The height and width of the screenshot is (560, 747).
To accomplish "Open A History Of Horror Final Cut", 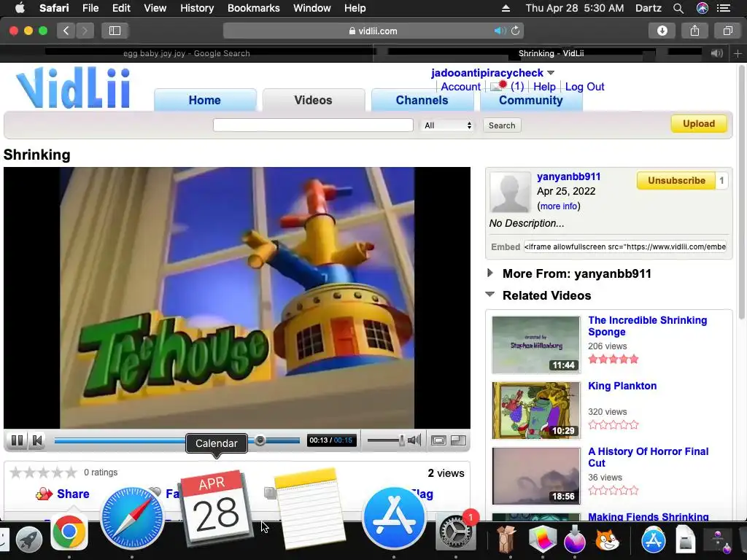I will (x=648, y=457).
